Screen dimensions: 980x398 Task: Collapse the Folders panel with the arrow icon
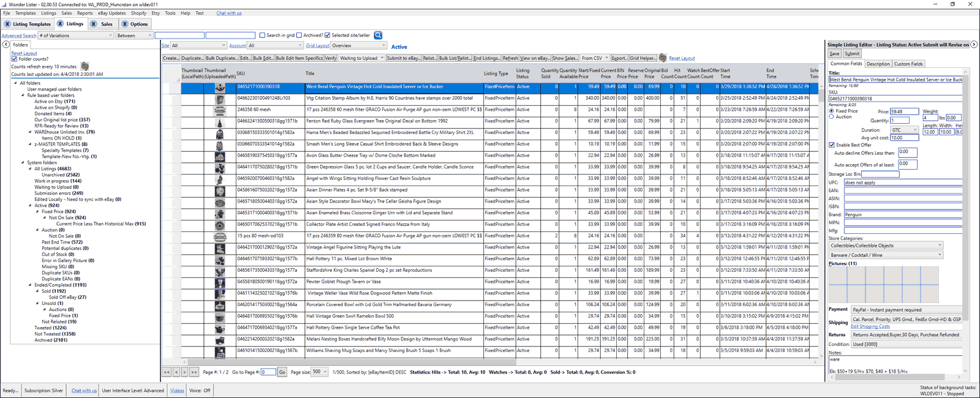point(6,45)
